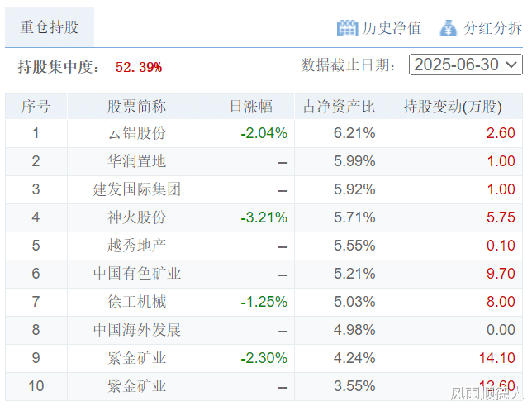Click the -3.21% daily change for 神火股份
Screen dimensions: 532x411
tap(264, 217)
